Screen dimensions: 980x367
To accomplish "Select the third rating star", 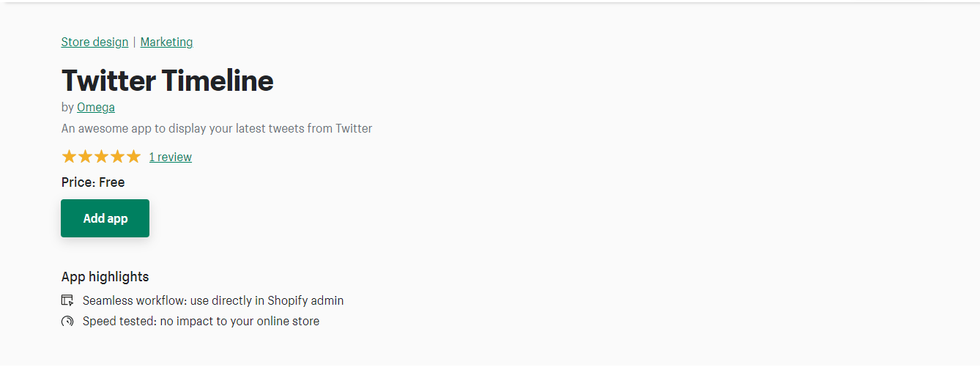I will [x=101, y=156].
